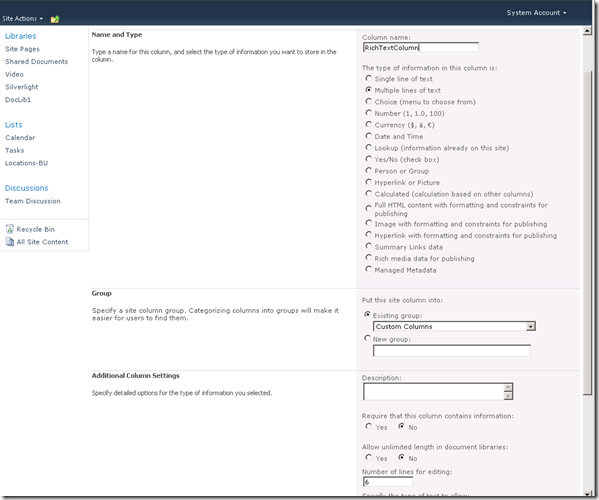Click Description box scroll up arrow
599x500 pixels.
pyautogui.click(x=508, y=387)
